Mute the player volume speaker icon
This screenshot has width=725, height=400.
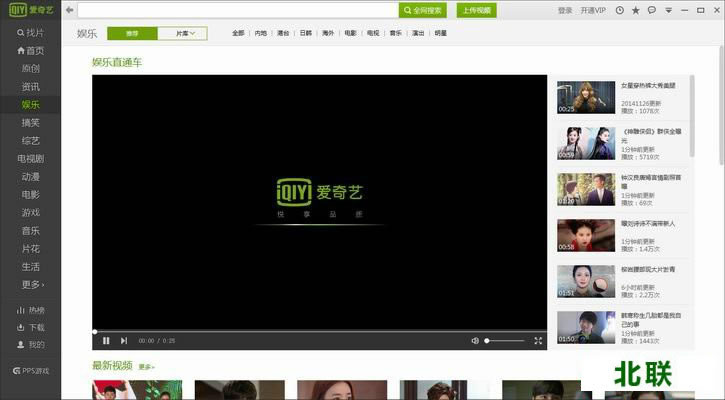point(475,340)
